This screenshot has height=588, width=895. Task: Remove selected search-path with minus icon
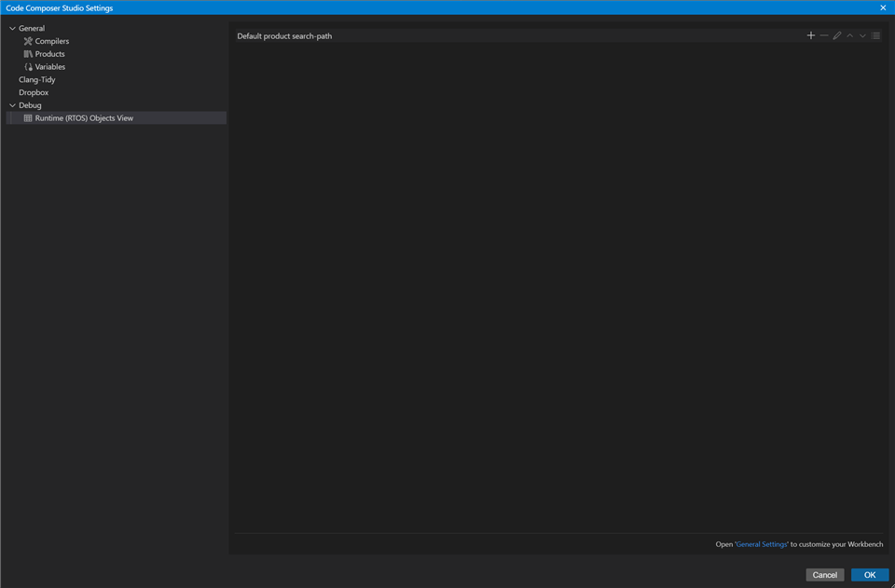pos(823,35)
